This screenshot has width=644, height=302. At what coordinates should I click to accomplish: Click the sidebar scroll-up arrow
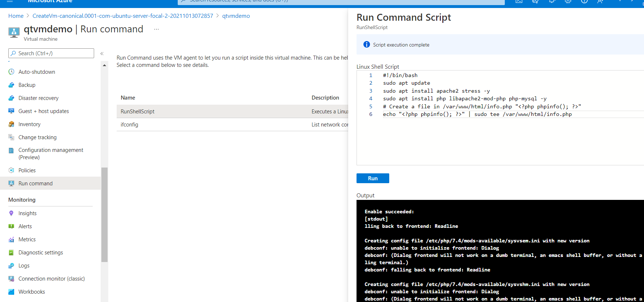pos(104,65)
